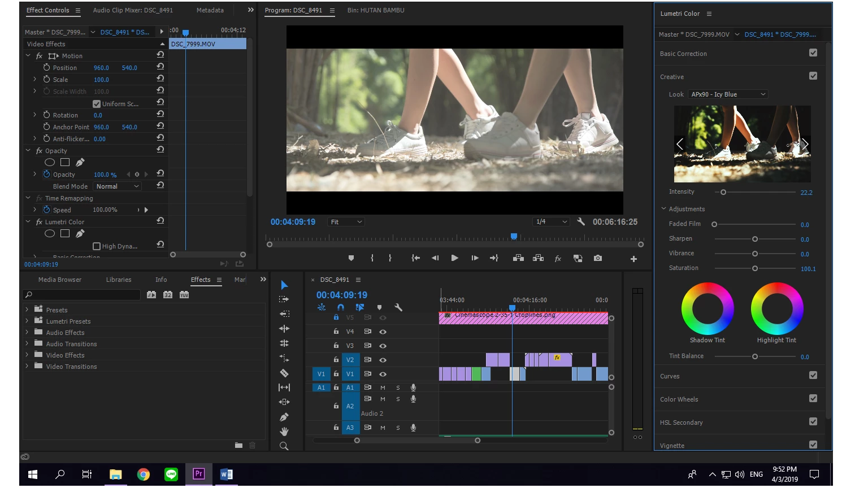868x488 pixels.
Task: Click the Lift button in the program monitor
Action: click(518, 258)
